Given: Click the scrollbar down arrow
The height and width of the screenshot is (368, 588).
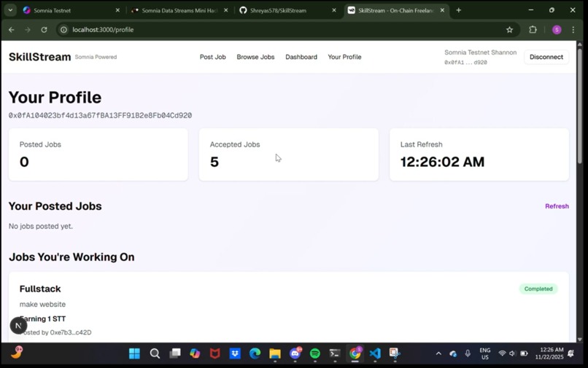Looking at the screenshot, I should point(580,339).
